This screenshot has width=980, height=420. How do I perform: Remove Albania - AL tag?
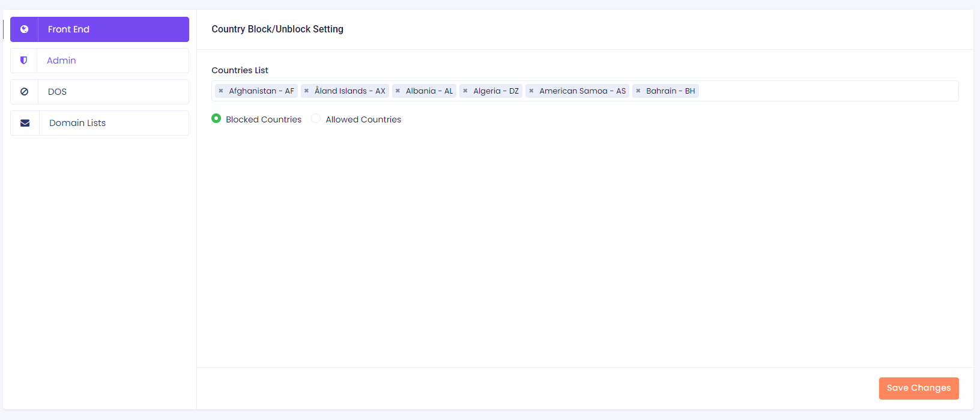click(x=398, y=91)
